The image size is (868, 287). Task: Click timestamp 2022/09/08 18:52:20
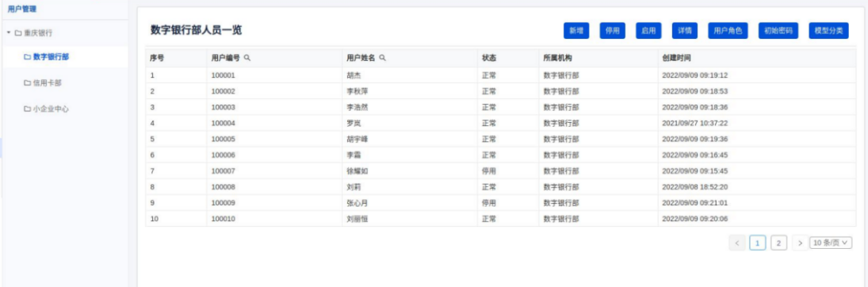(x=694, y=187)
